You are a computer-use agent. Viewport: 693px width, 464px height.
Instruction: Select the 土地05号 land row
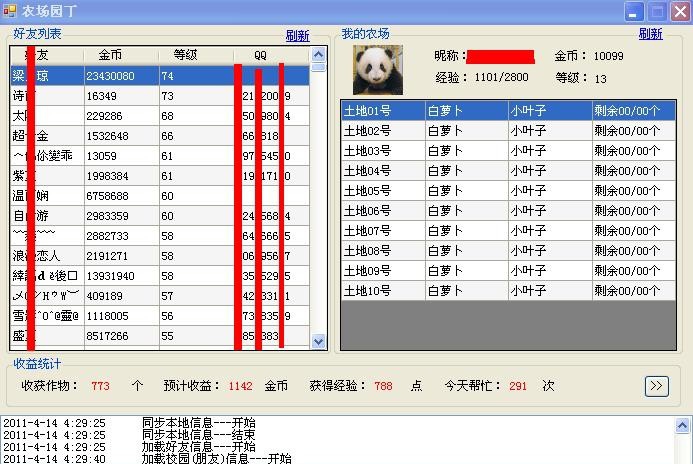coord(508,190)
